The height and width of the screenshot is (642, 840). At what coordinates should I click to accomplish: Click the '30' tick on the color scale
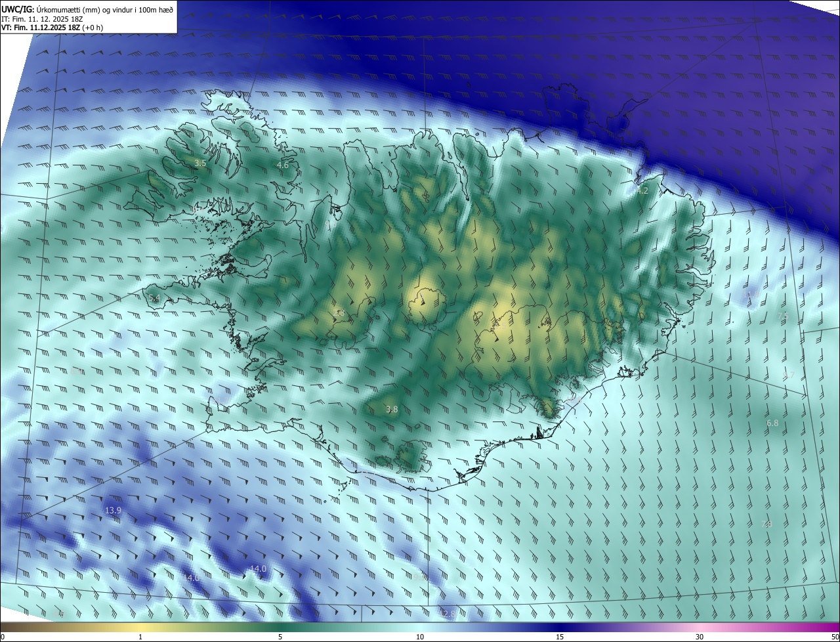click(700, 637)
